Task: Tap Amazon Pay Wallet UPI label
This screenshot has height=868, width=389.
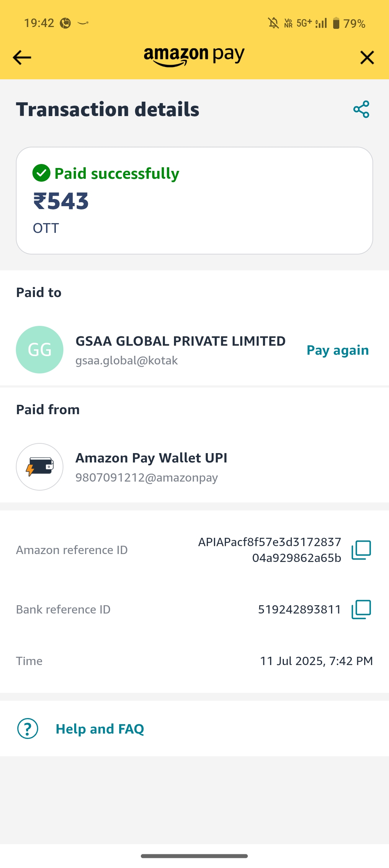Action: tap(151, 458)
